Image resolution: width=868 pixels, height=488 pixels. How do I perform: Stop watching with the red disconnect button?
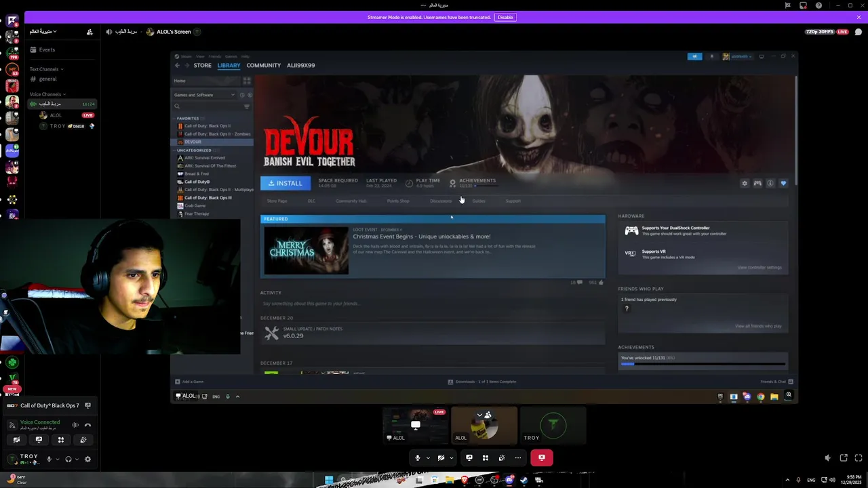[541, 458]
